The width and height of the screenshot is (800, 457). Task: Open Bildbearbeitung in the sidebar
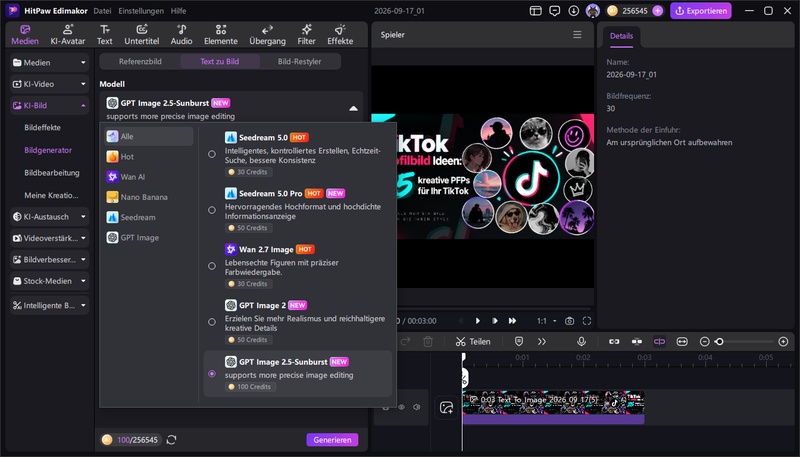[x=52, y=172]
